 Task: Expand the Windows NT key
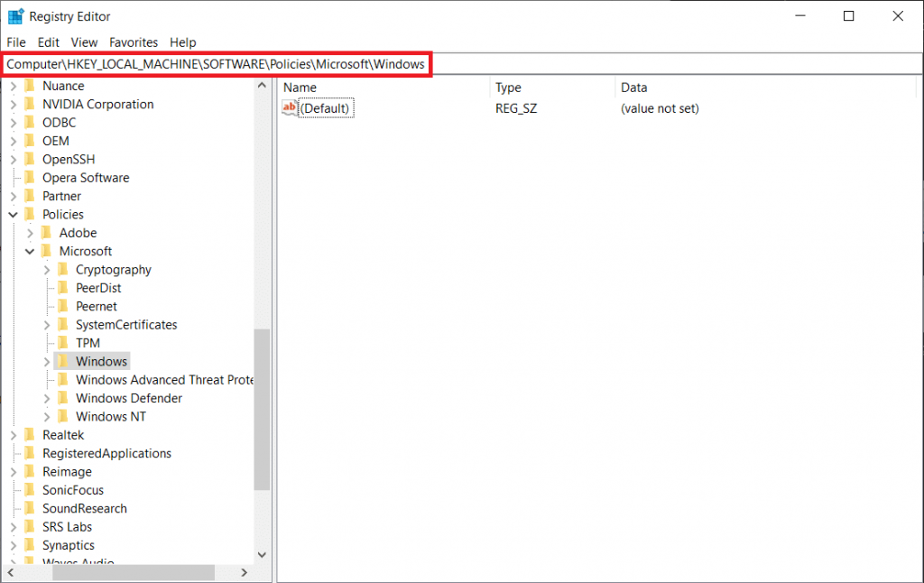pyautogui.click(x=47, y=417)
